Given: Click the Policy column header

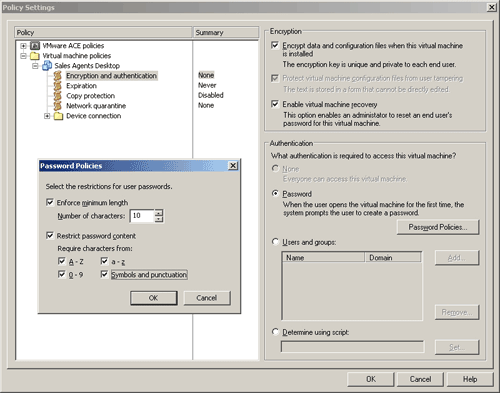Looking at the screenshot, I should 104,32.
